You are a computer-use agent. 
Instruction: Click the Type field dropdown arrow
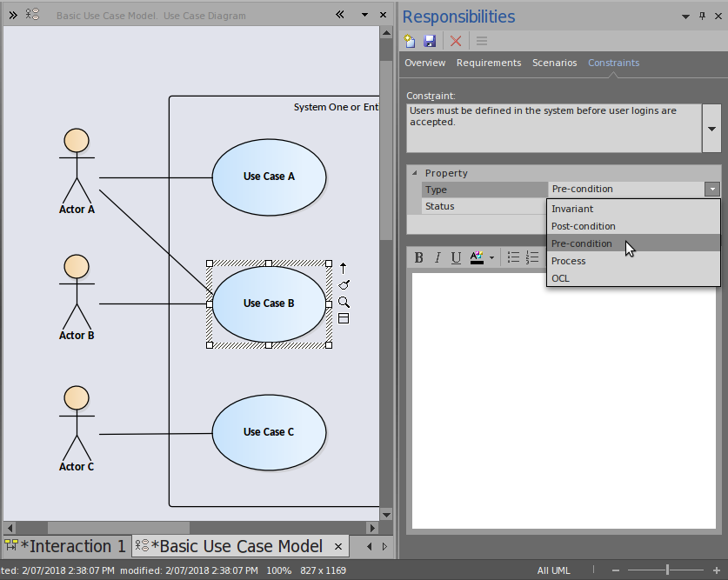(x=712, y=189)
